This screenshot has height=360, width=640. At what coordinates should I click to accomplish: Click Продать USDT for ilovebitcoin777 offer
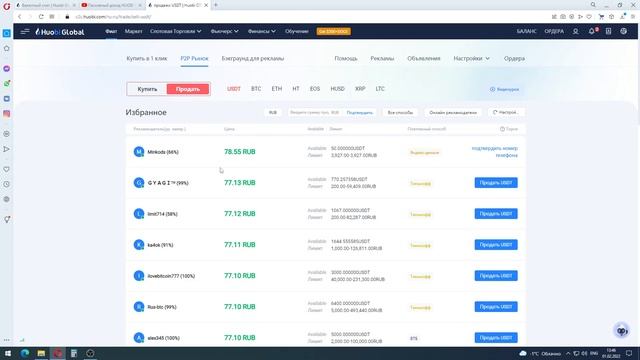pyautogui.click(x=496, y=276)
